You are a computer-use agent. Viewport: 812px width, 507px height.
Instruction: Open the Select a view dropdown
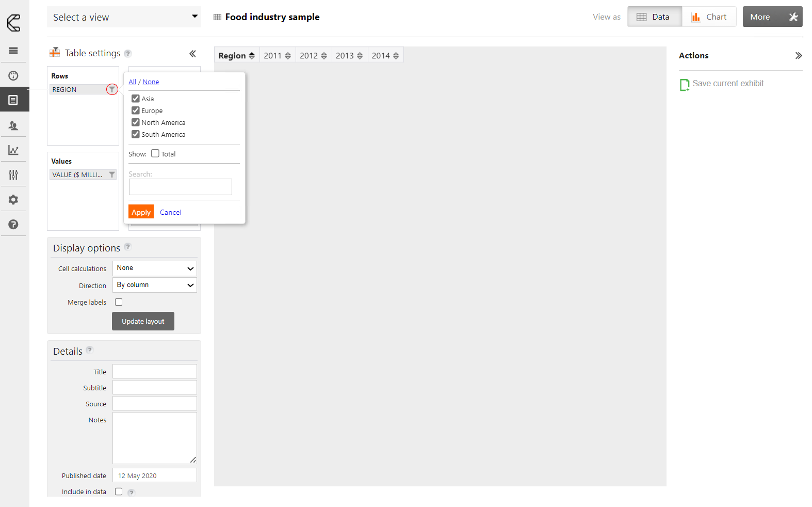(x=124, y=17)
